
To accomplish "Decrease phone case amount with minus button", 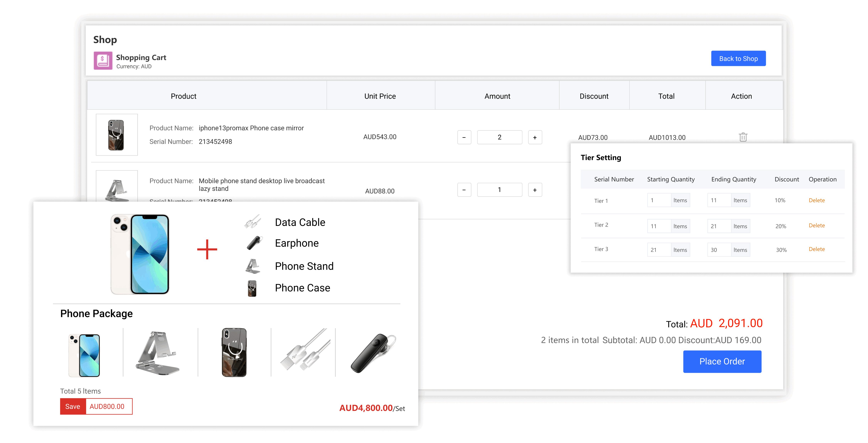I will 464,137.
